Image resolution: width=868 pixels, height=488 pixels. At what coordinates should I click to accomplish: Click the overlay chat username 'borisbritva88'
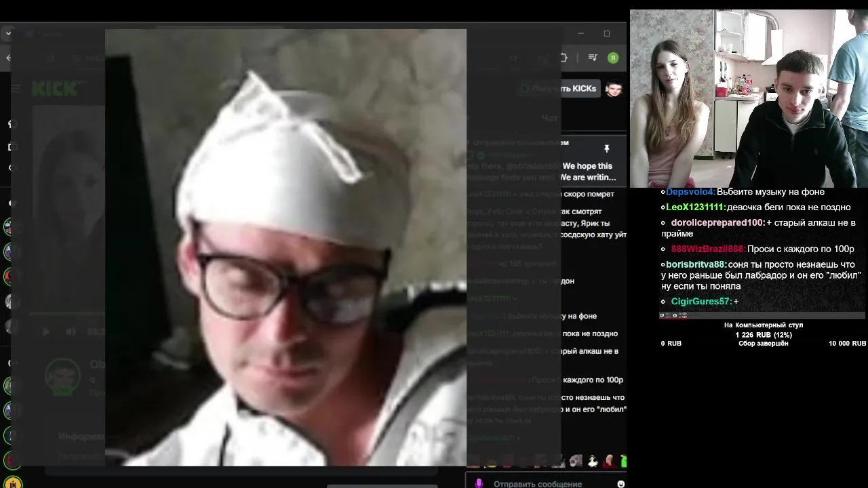[696, 265]
